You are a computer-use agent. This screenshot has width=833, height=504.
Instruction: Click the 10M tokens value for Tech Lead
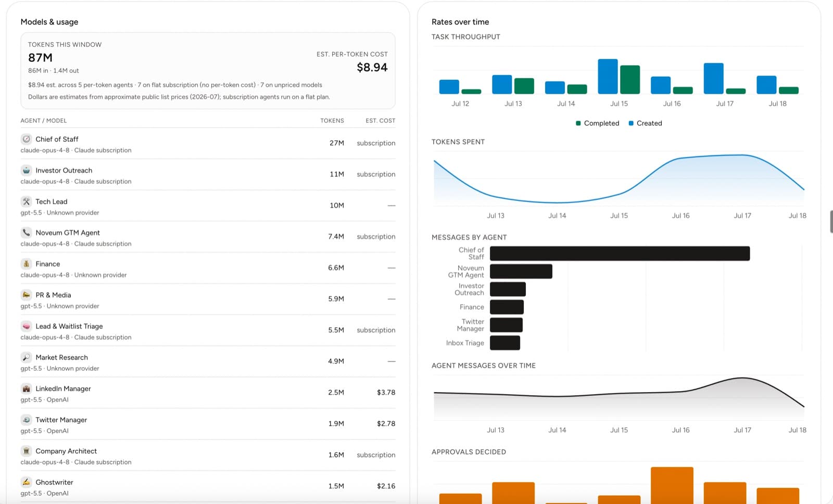click(x=336, y=206)
